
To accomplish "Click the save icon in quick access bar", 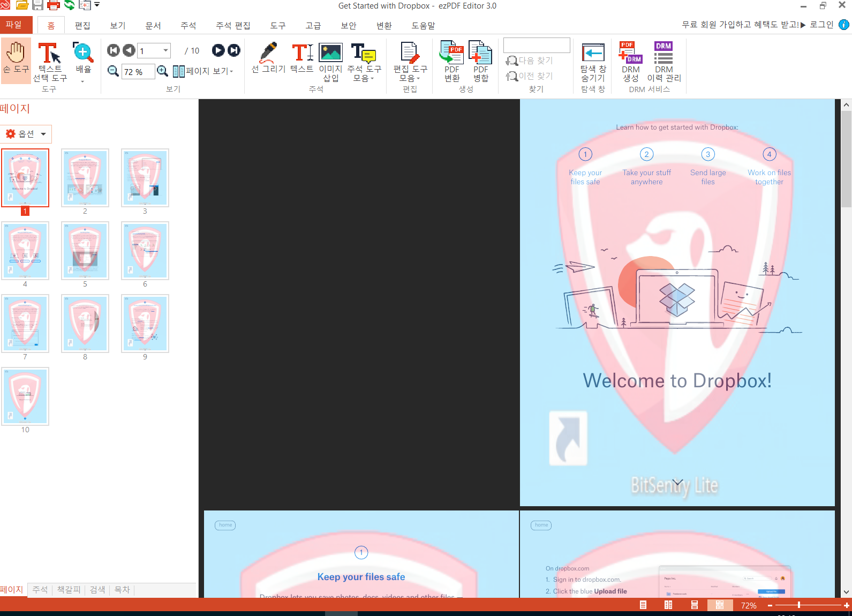I will (x=37, y=5).
